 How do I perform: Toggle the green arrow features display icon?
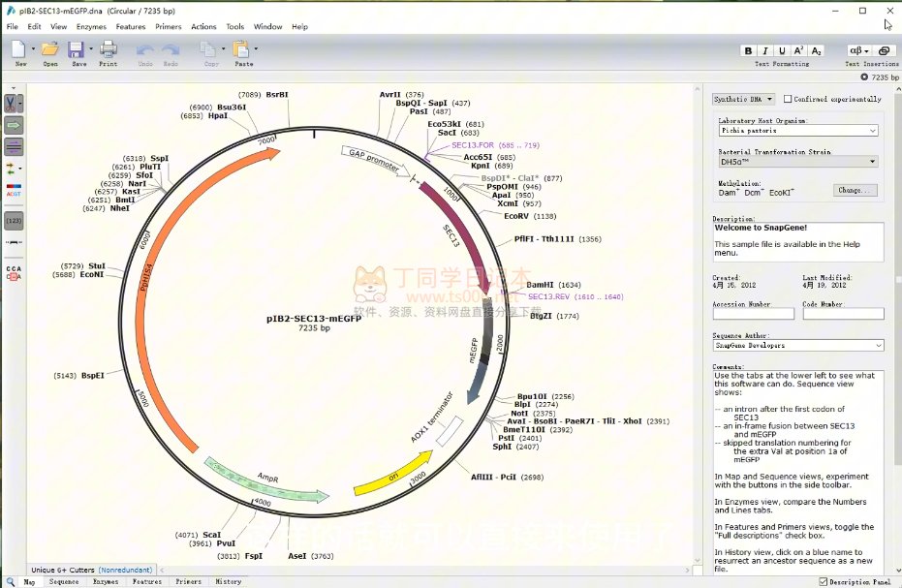(14, 125)
